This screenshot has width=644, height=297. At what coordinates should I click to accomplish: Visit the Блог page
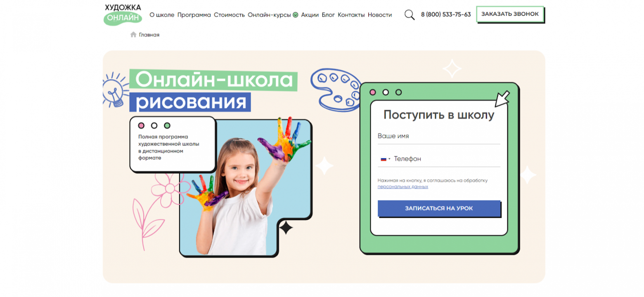point(328,15)
